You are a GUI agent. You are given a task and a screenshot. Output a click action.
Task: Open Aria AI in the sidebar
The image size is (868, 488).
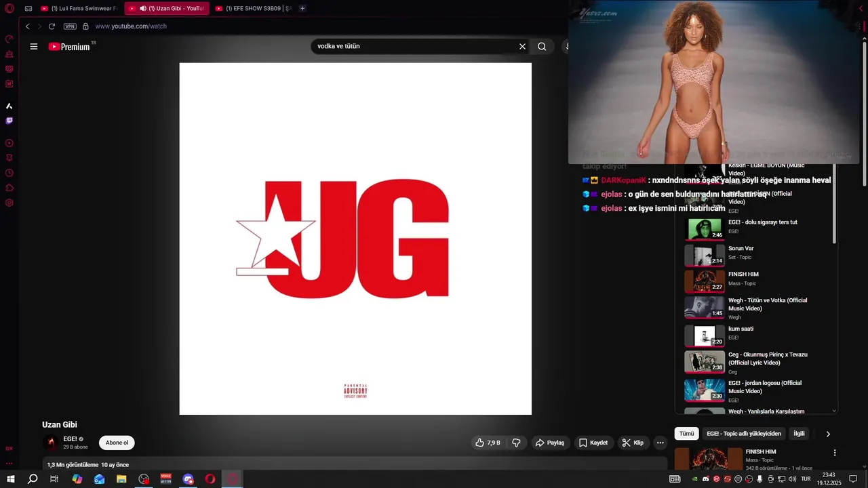[9, 106]
